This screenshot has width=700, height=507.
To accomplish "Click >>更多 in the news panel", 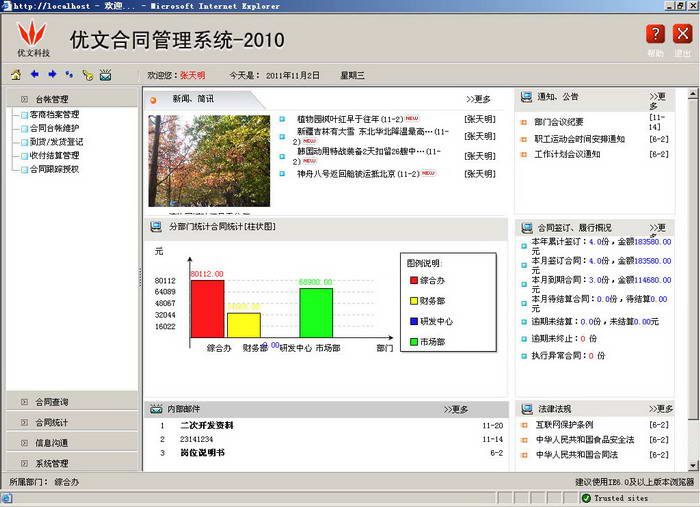I will [478, 99].
